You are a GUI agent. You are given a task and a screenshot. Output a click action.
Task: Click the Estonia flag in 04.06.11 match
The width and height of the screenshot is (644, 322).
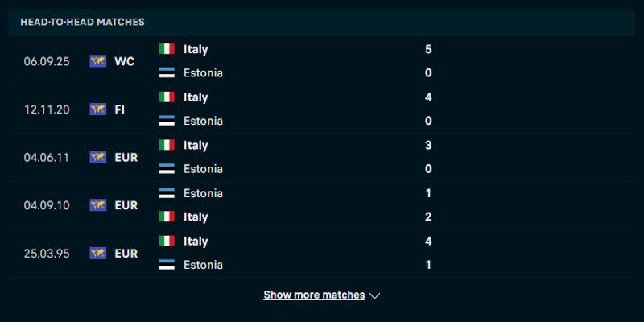167,169
